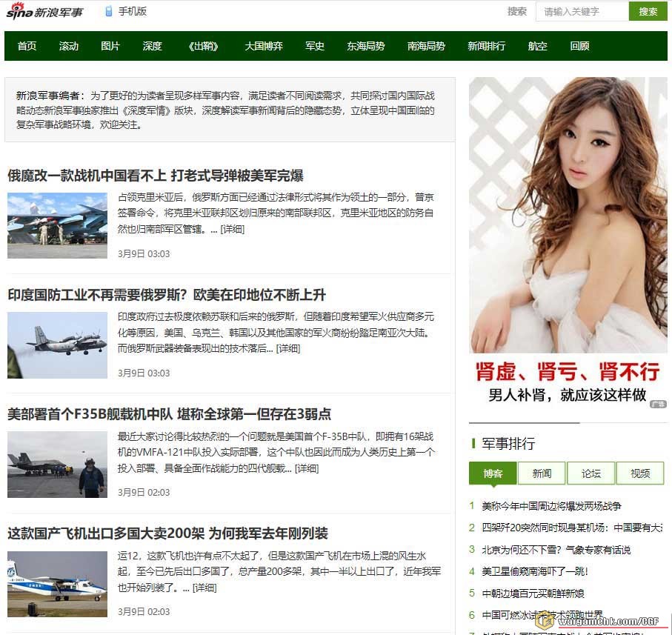Viewport: 672px width, 635px height.
Task: Click the Sina military logo
Action: point(45,12)
